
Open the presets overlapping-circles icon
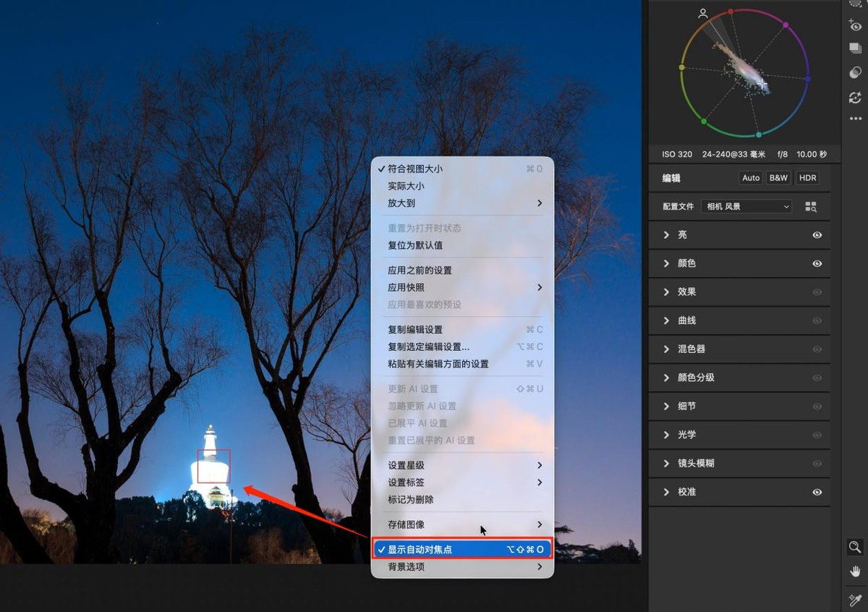(x=855, y=72)
